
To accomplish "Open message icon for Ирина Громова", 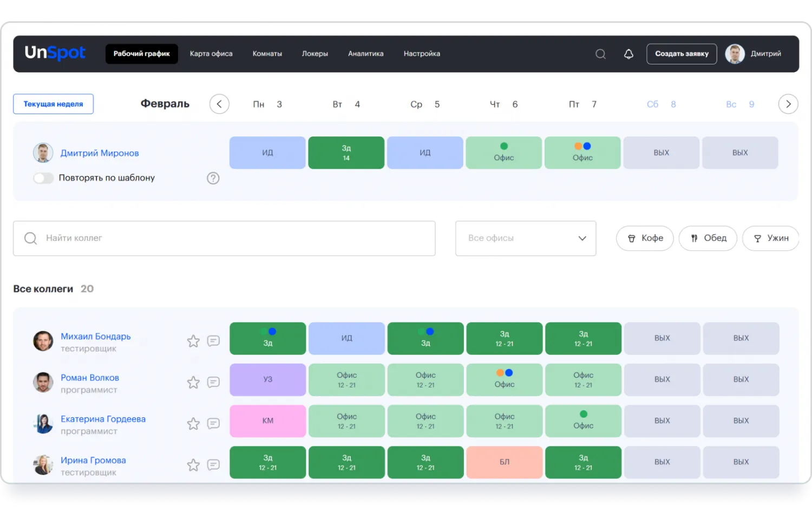I will click(213, 465).
